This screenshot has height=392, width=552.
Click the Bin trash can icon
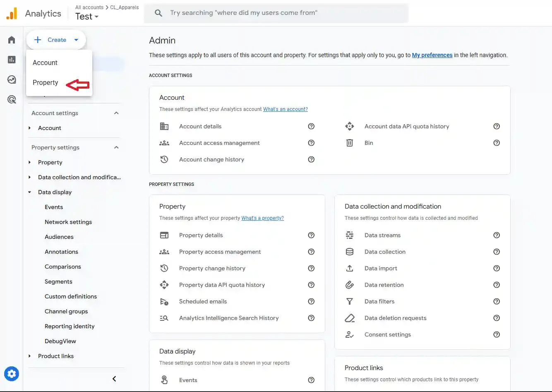coord(350,143)
